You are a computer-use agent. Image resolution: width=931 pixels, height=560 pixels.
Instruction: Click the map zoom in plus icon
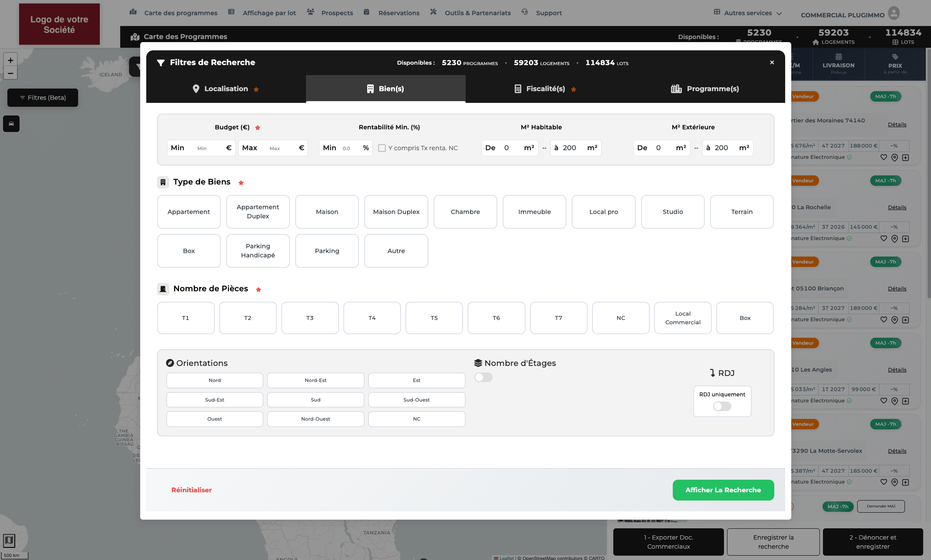(x=10, y=60)
